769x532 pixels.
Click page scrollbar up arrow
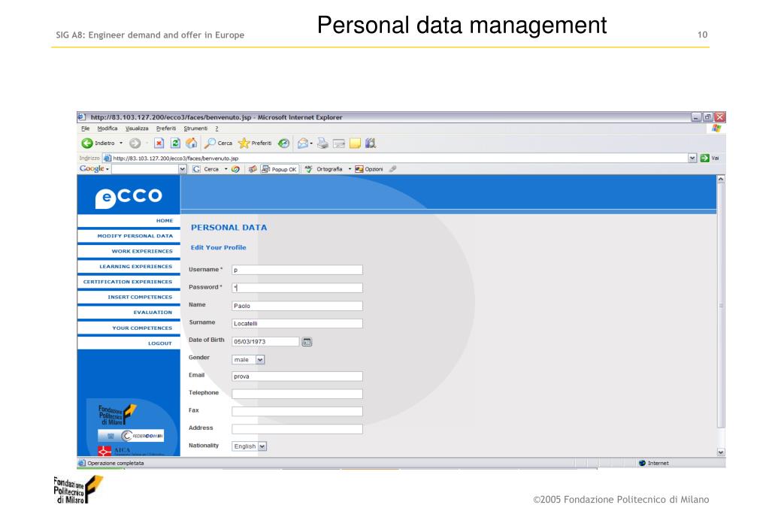tap(721, 180)
